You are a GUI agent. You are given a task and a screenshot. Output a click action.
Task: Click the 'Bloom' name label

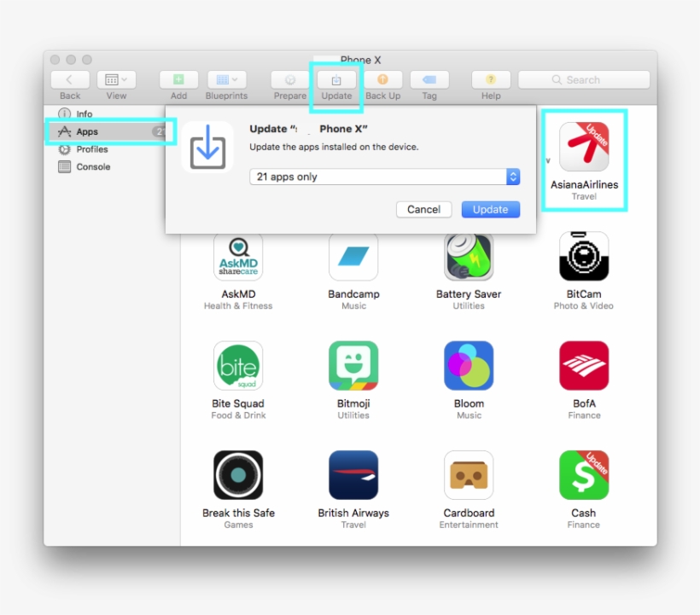(469, 403)
